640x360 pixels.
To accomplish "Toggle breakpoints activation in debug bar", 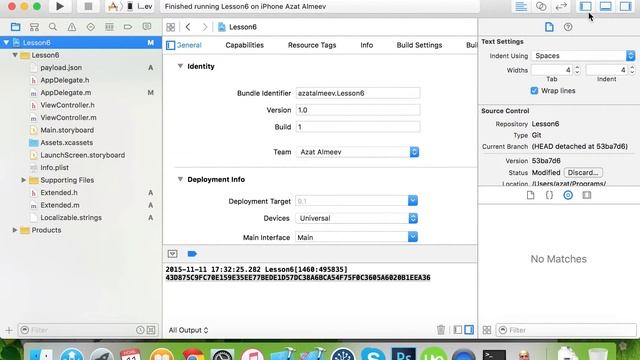I will (x=192, y=254).
